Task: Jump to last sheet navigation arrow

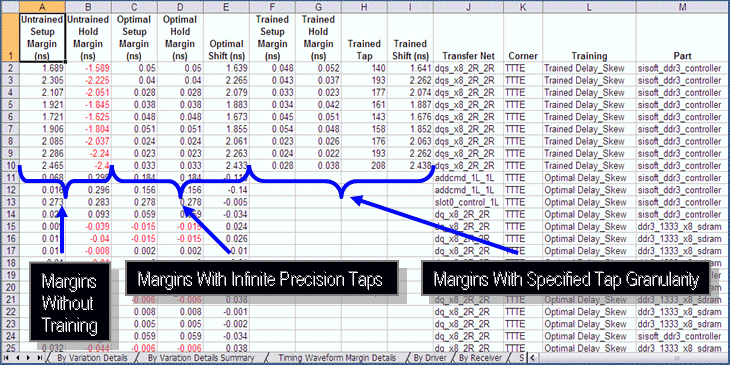Action: [x=39, y=358]
